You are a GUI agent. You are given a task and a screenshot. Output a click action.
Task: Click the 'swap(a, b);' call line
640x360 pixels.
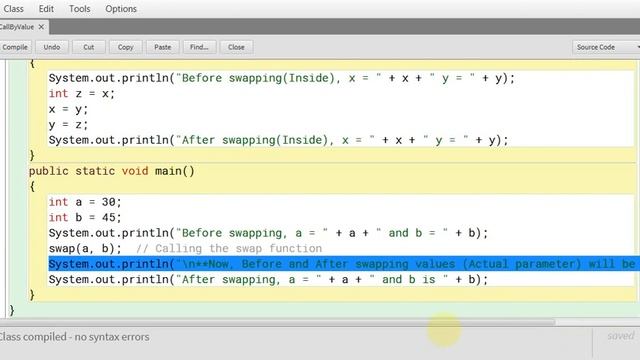pos(85,249)
